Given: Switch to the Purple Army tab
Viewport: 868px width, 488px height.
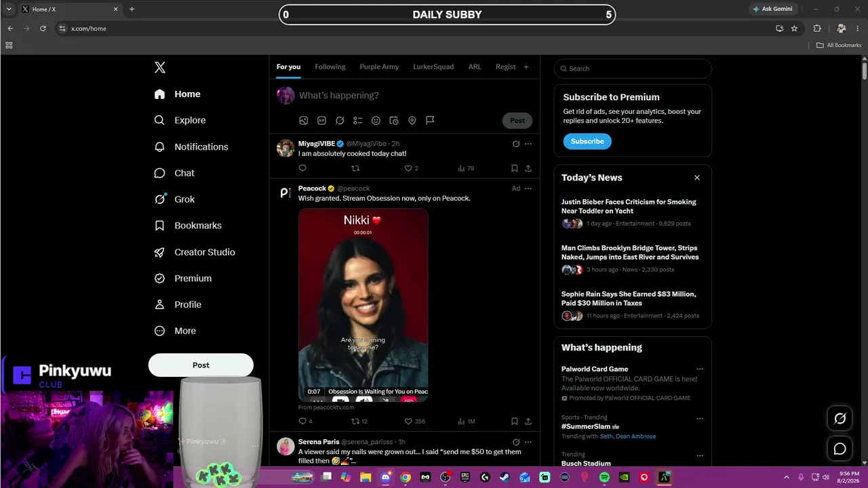Looking at the screenshot, I should tap(379, 67).
